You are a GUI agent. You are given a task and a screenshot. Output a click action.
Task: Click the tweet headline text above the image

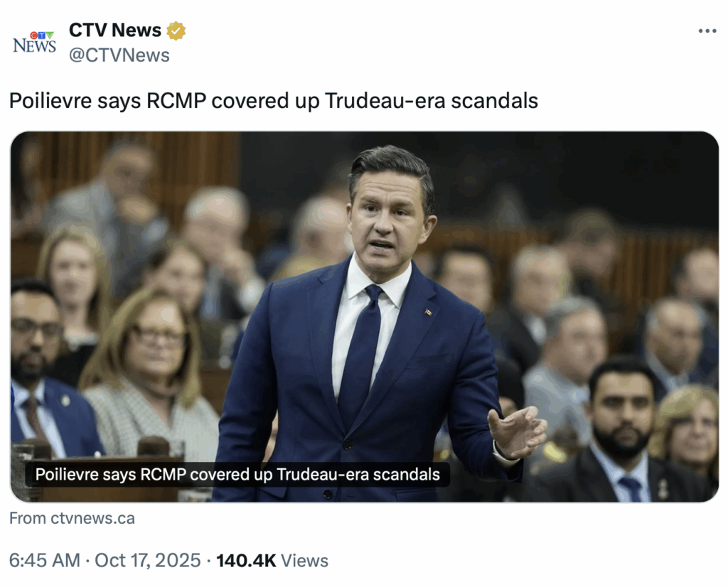click(273, 101)
